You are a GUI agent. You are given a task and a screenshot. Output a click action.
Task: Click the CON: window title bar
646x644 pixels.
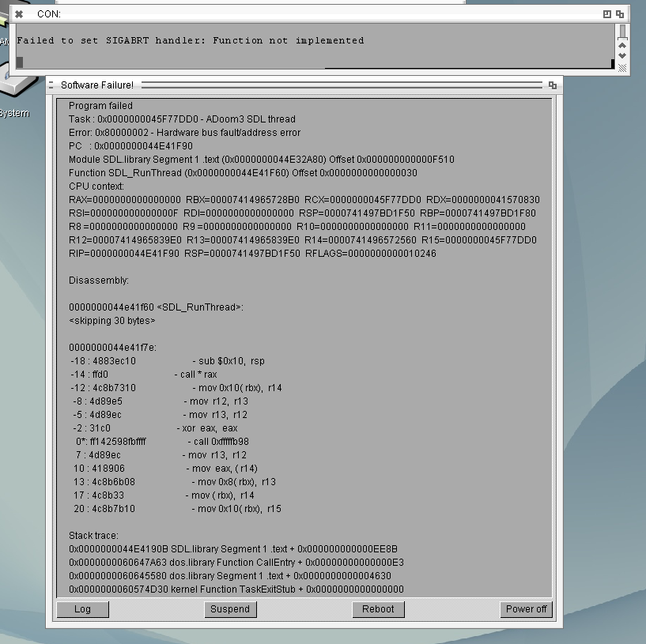(316, 14)
